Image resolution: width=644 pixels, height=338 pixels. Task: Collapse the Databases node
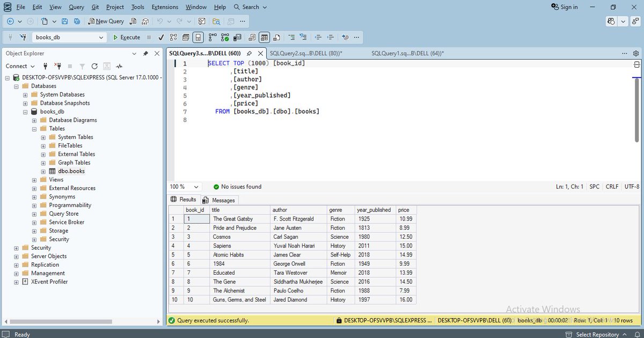[17, 86]
